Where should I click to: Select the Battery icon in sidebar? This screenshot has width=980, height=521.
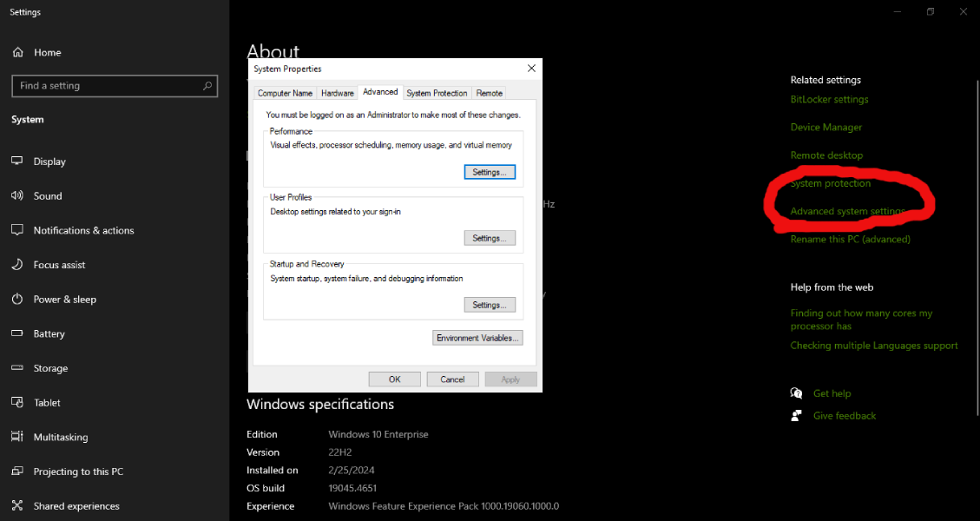pos(16,333)
